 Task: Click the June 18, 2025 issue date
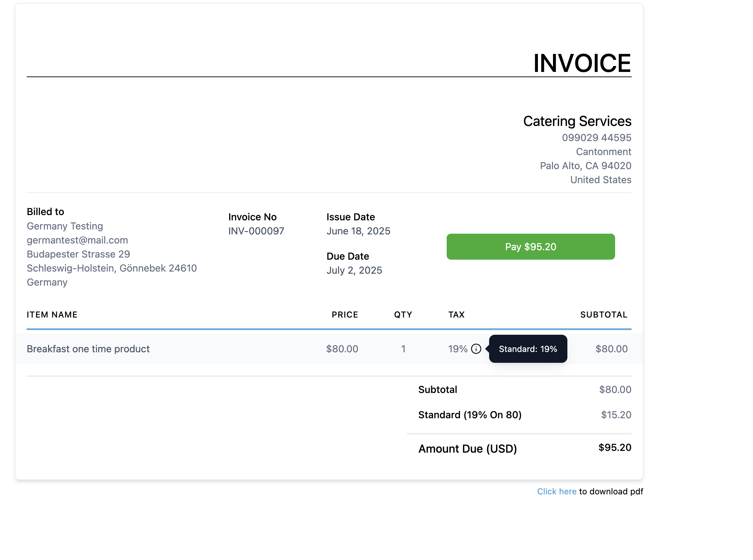click(x=358, y=231)
